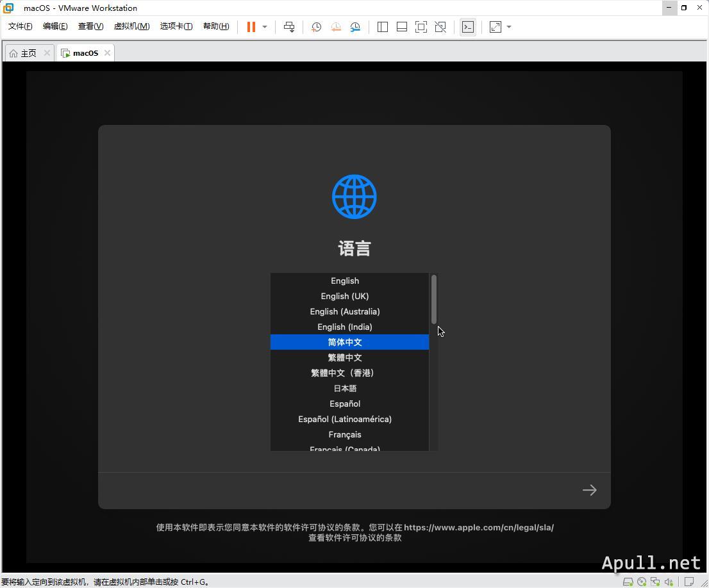Screen dimensions: 709x588
Task: Open the 文件(F) menu
Action: (x=21, y=26)
